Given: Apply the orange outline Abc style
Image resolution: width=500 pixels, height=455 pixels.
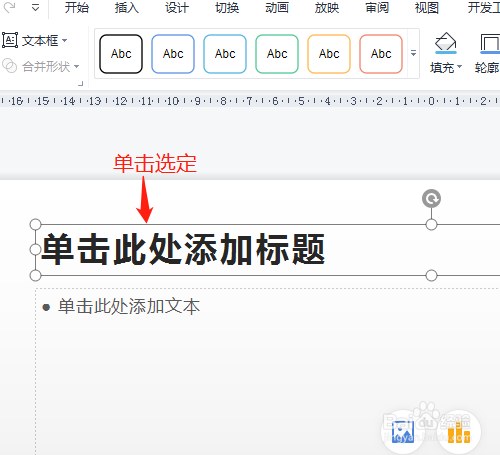Looking at the screenshot, I should click(329, 54).
